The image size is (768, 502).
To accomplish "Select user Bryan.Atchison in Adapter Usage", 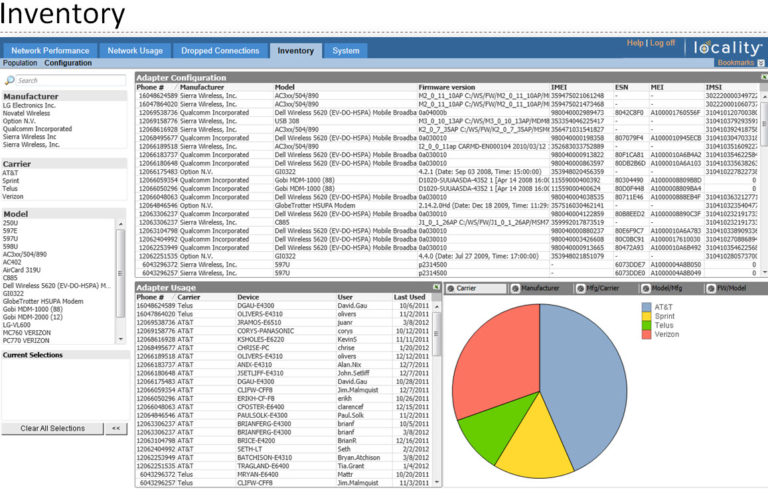I will [359, 457].
